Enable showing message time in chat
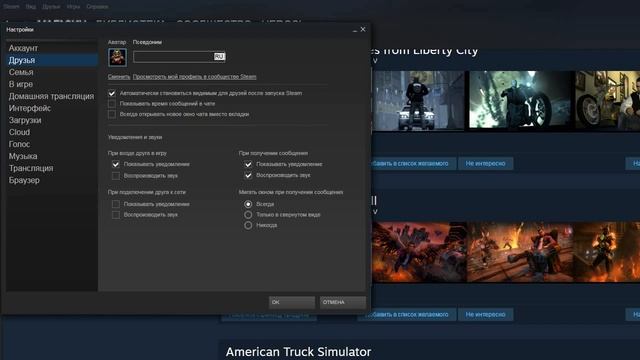The height and width of the screenshot is (360, 640). [x=112, y=104]
